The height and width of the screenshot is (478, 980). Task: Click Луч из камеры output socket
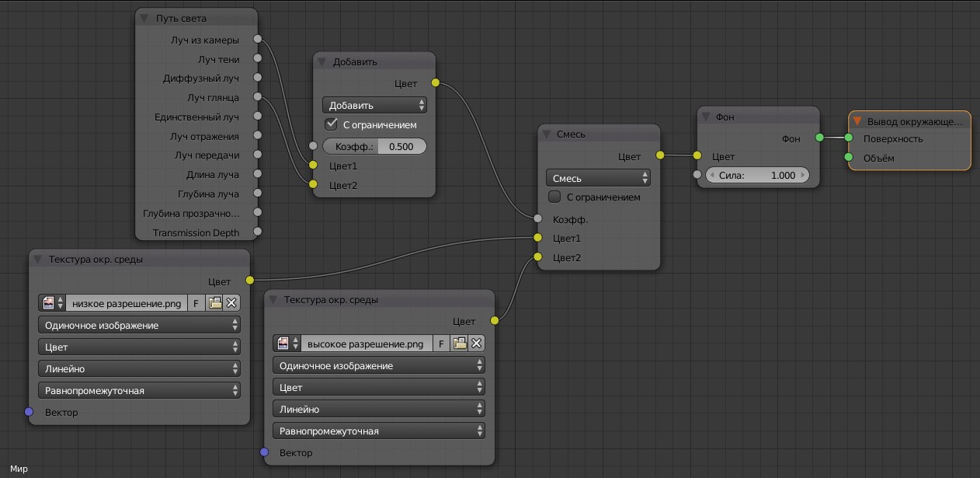tap(257, 40)
